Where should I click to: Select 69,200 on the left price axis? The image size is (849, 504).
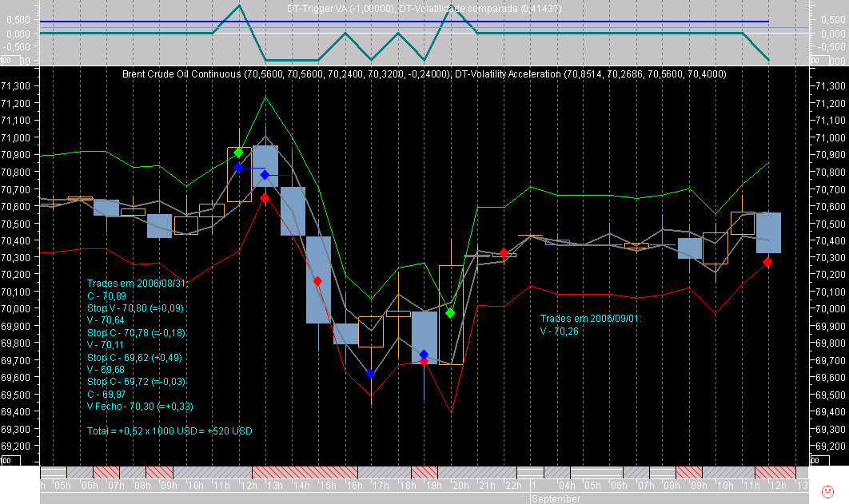click(16, 446)
